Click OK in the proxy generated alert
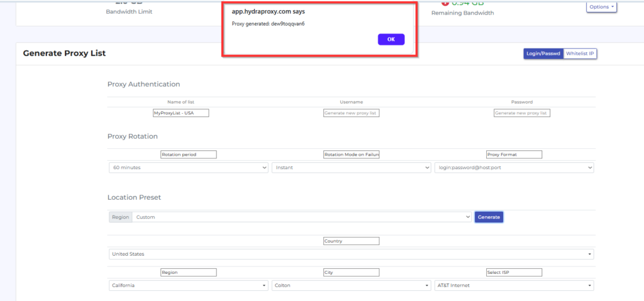This screenshot has width=644, height=301. [x=391, y=39]
